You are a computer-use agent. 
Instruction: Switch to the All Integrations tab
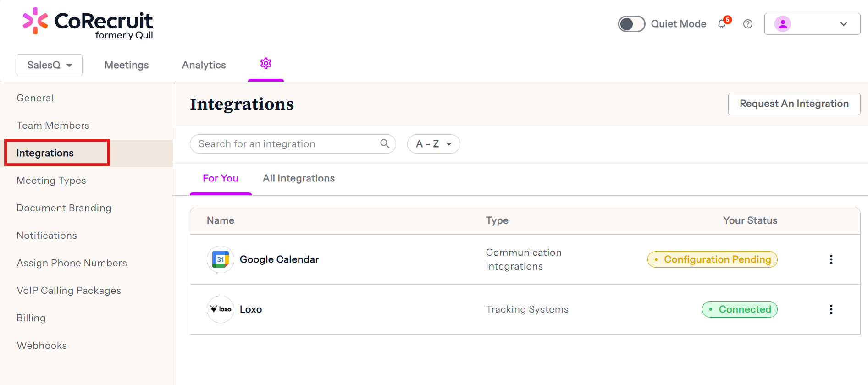(x=299, y=178)
